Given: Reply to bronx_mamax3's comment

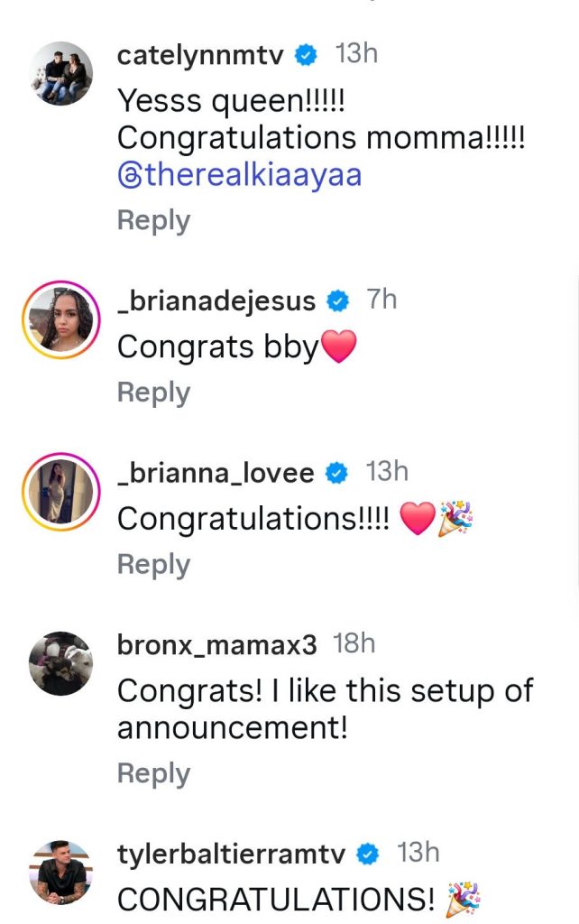Looking at the screenshot, I should click(x=153, y=773).
